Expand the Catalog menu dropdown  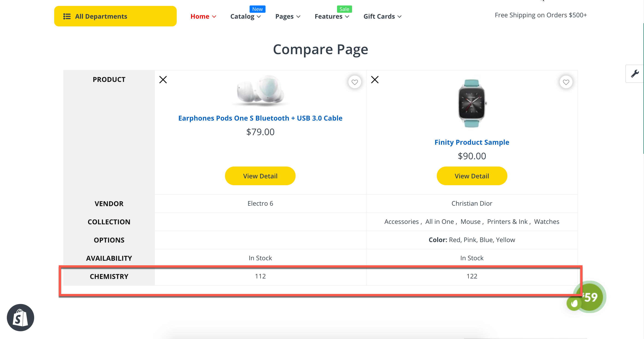(x=245, y=16)
